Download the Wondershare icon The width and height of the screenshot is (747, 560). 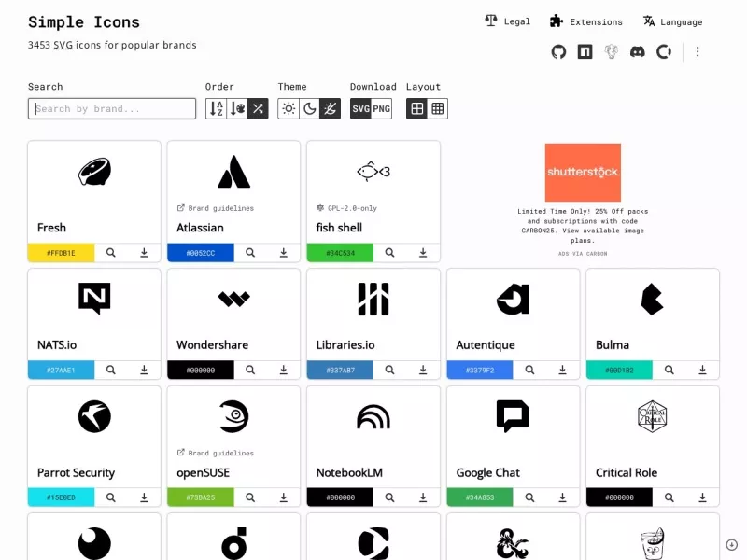pos(284,370)
